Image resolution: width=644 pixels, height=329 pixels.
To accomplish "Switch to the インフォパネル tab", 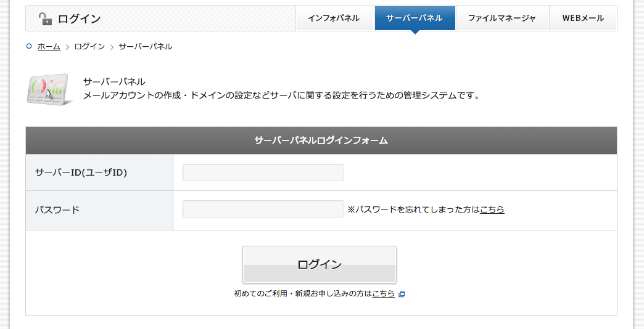I will [x=334, y=18].
